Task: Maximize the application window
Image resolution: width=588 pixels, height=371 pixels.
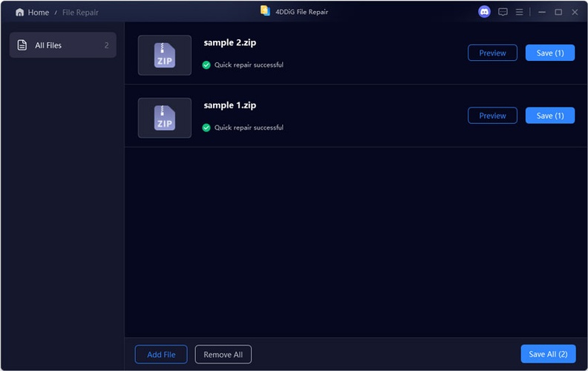Action: [558, 12]
